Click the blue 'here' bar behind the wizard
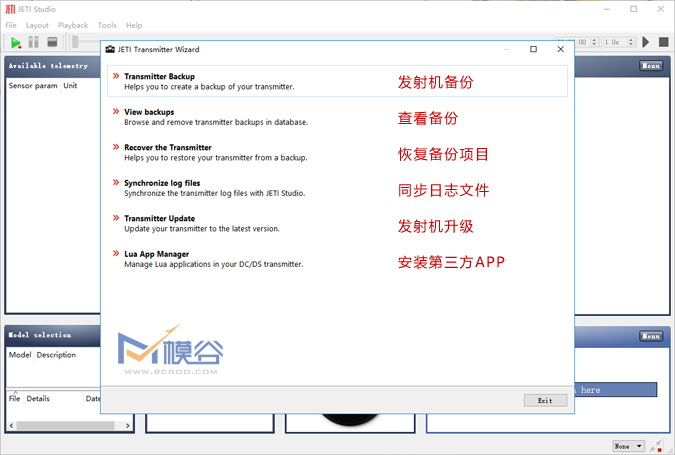The height and width of the screenshot is (455, 675). 616,390
